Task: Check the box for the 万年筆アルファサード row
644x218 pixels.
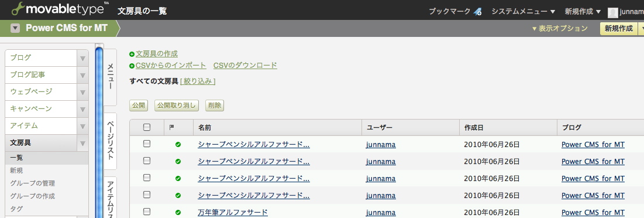Action: (147, 212)
